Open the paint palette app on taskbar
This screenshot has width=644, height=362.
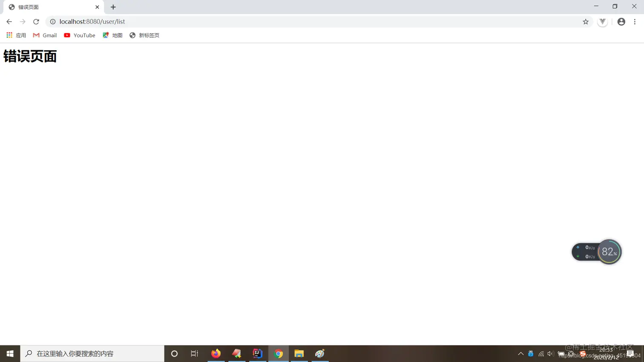[320, 353]
